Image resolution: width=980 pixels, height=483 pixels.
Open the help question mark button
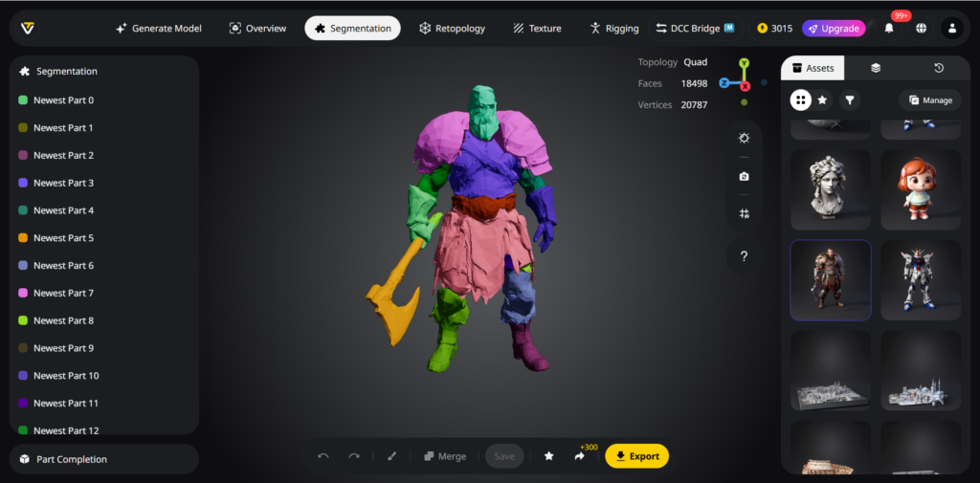(744, 255)
